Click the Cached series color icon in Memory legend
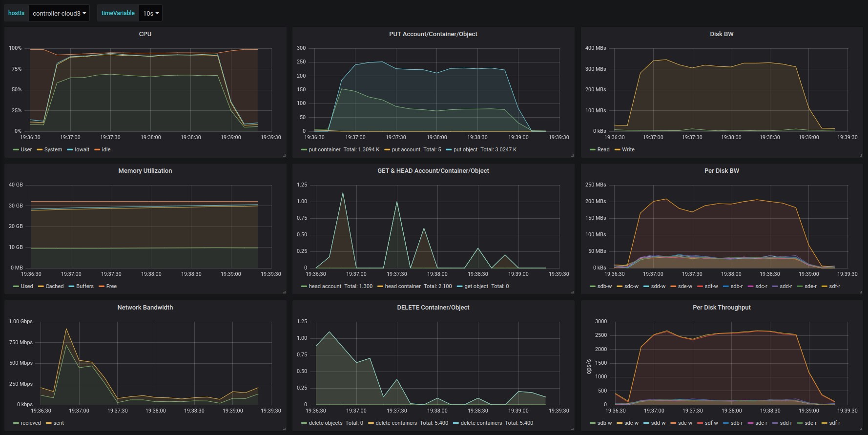This screenshot has height=435, width=868. click(x=41, y=286)
